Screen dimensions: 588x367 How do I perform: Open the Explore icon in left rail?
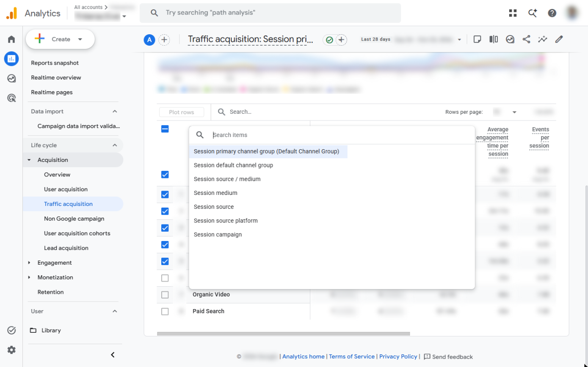coord(11,78)
